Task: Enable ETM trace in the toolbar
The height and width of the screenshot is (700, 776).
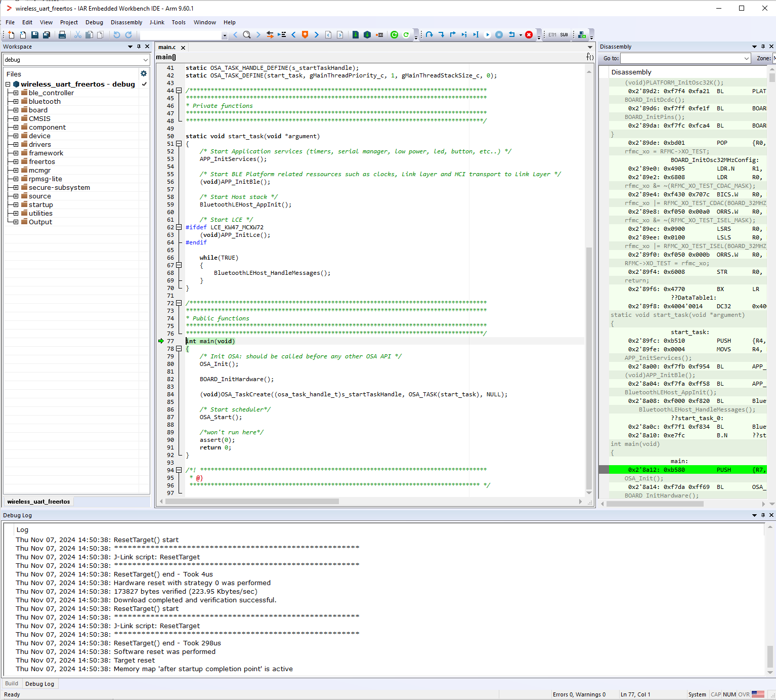Action: pos(552,34)
